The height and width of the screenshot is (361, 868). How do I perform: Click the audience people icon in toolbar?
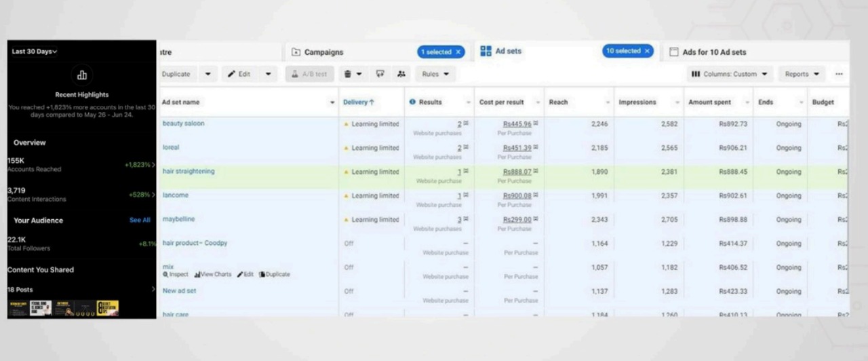(401, 74)
